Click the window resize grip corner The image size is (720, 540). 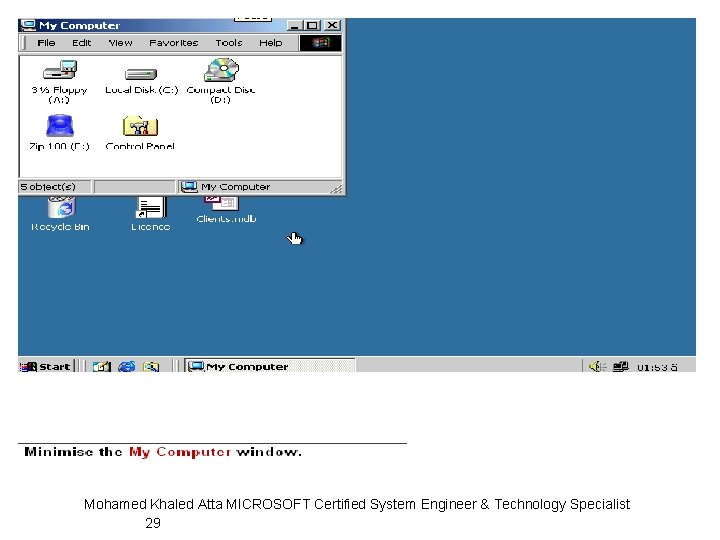point(337,188)
